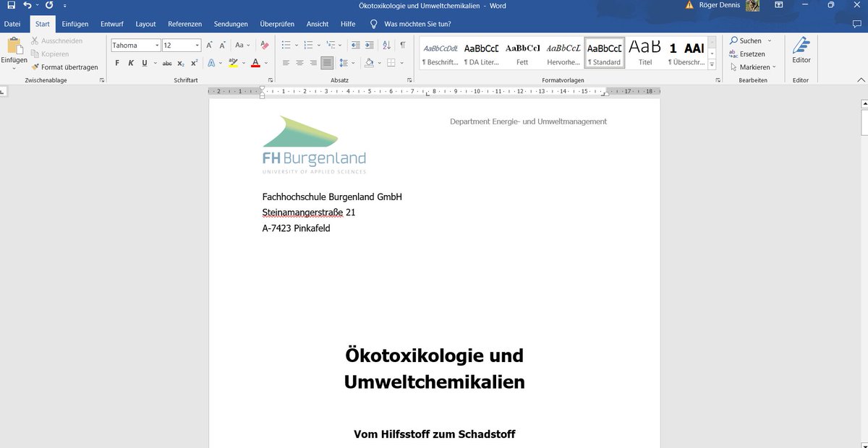Viewport: 868px width, 448px height.
Task: Clear all formatting with the eraser icon
Action: click(264, 45)
